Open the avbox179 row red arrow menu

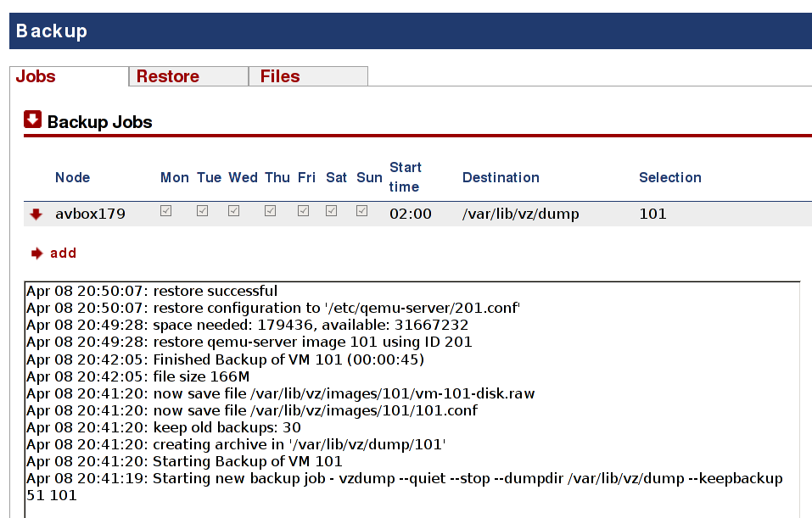click(36, 214)
